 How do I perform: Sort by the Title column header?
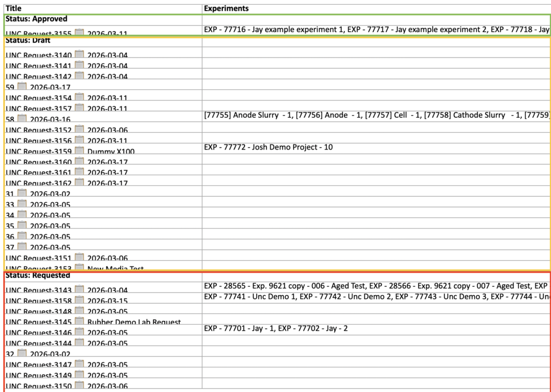(13, 9)
